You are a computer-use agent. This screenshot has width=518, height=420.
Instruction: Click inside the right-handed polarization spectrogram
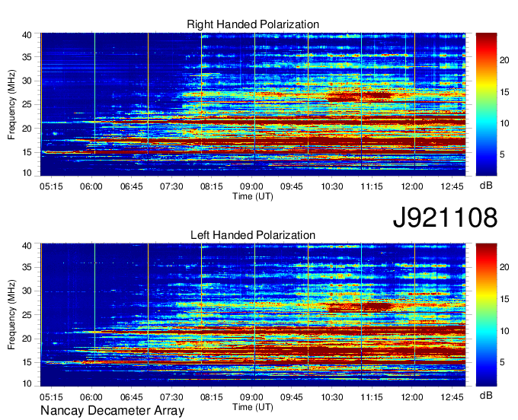[253, 104]
